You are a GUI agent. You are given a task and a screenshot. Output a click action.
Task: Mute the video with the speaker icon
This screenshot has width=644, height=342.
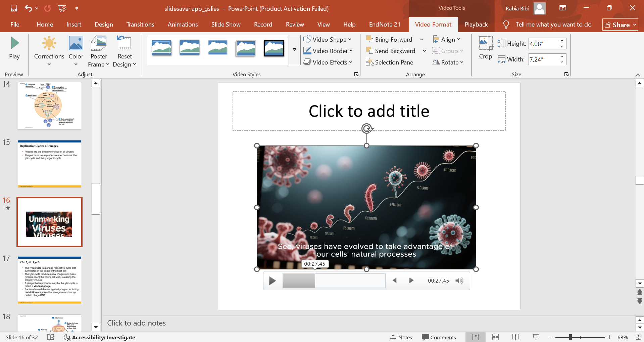[459, 281]
